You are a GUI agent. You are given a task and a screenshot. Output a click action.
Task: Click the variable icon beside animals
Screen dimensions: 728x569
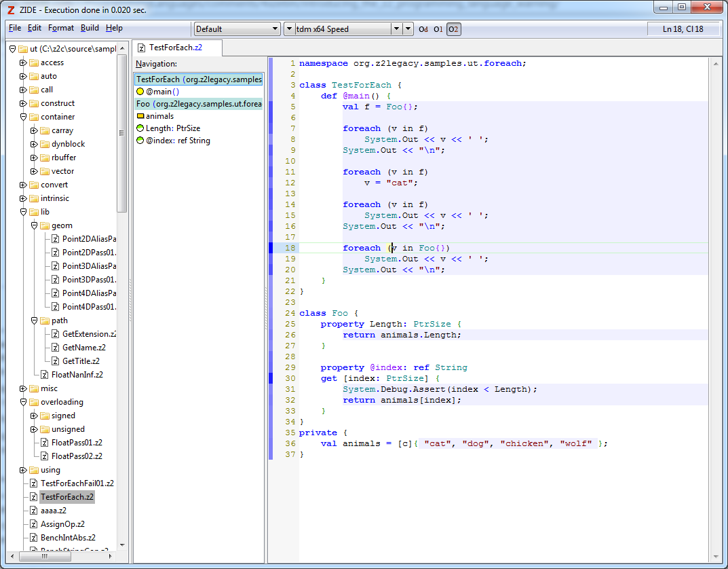(x=140, y=116)
